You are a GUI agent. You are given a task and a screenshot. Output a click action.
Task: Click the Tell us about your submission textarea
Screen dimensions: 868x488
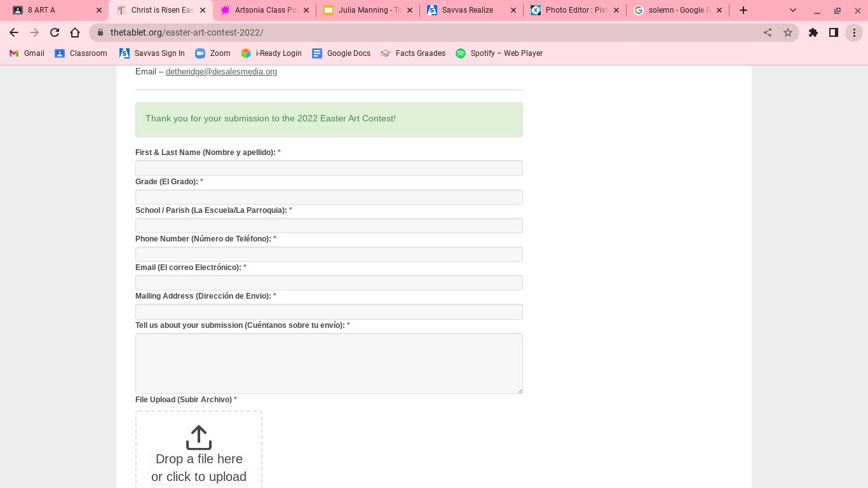329,363
